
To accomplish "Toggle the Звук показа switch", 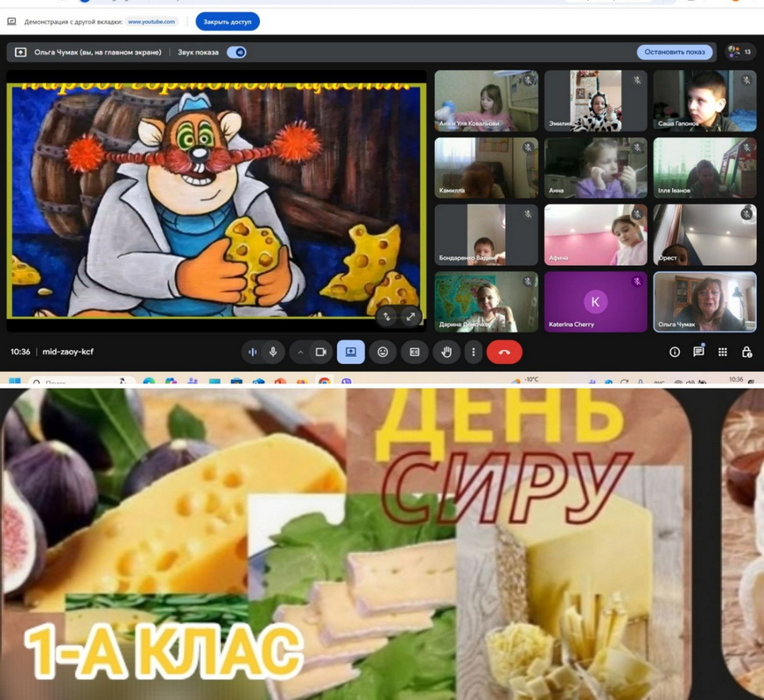I will 236,52.
